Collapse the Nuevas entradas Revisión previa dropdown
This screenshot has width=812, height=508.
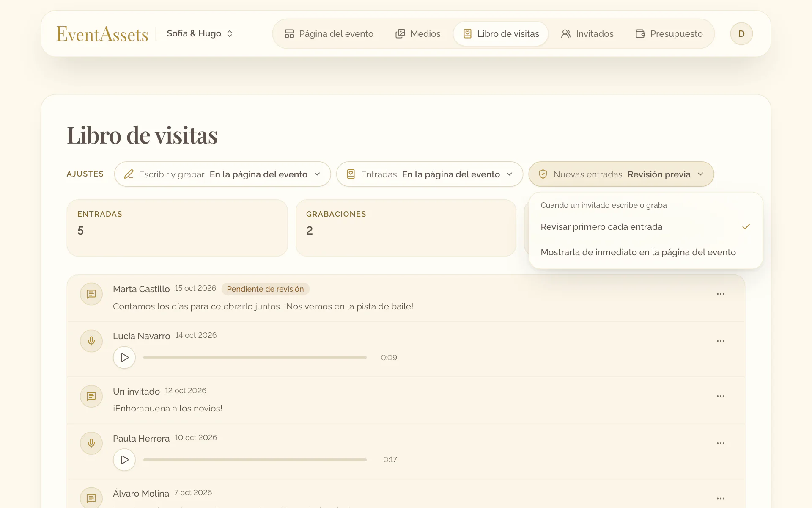pyautogui.click(x=621, y=174)
